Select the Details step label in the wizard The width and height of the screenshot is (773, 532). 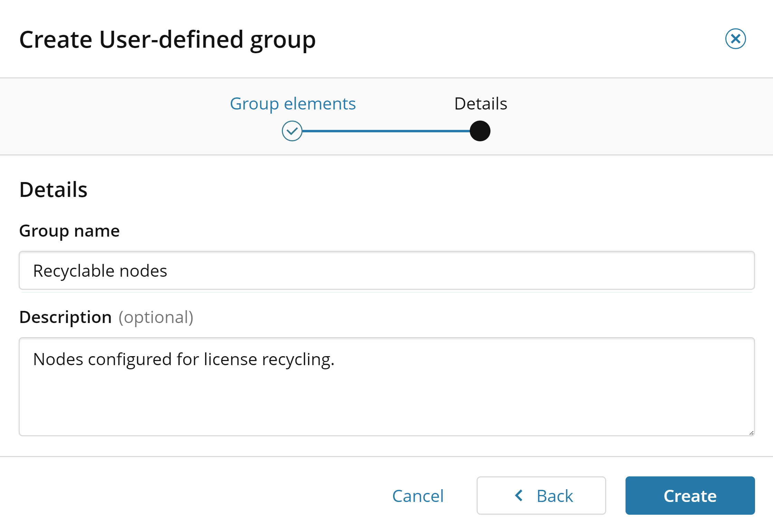480,104
